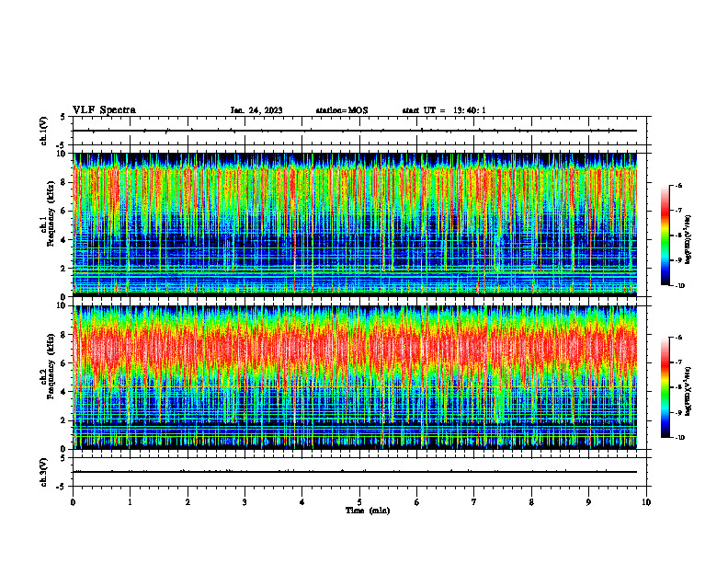Click the "-6" label on ch.1 color scale
Screen dimensions: 728x563
click(678, 185)
